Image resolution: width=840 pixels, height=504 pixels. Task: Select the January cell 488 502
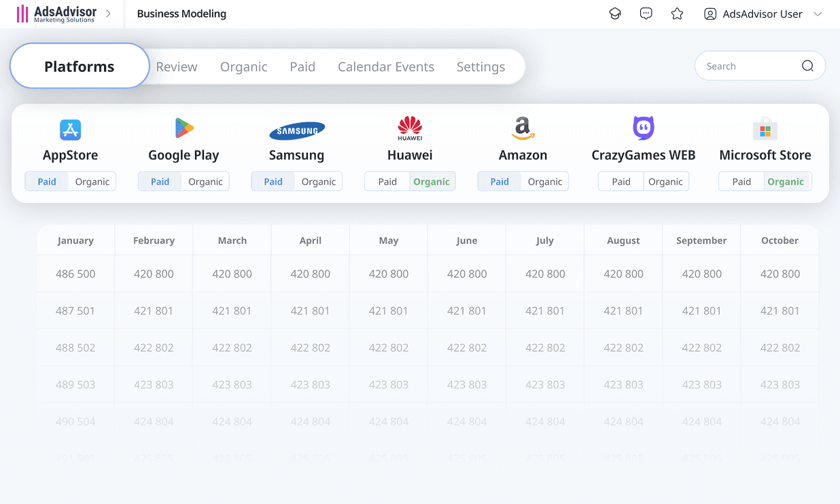pos(75,347)
